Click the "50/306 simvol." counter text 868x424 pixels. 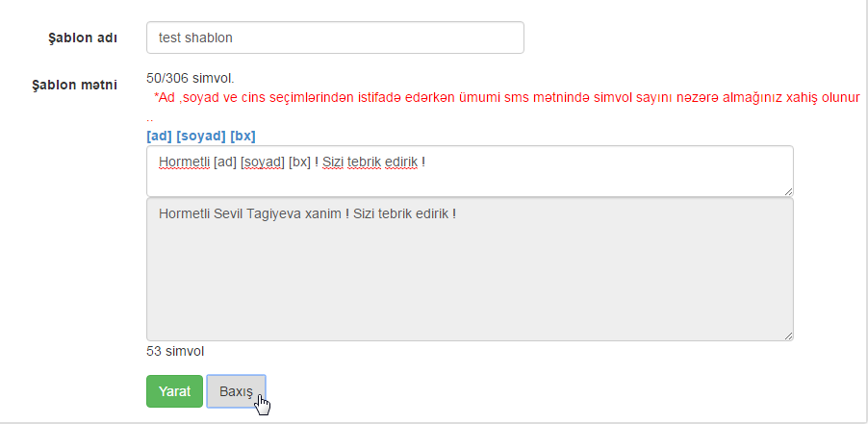coord(191,78)
